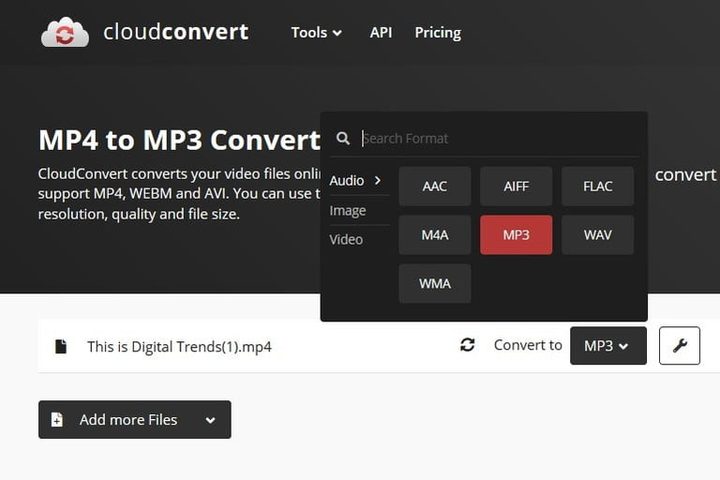
Task: Click the magnifier icon in format search
Action: [343, 139]
